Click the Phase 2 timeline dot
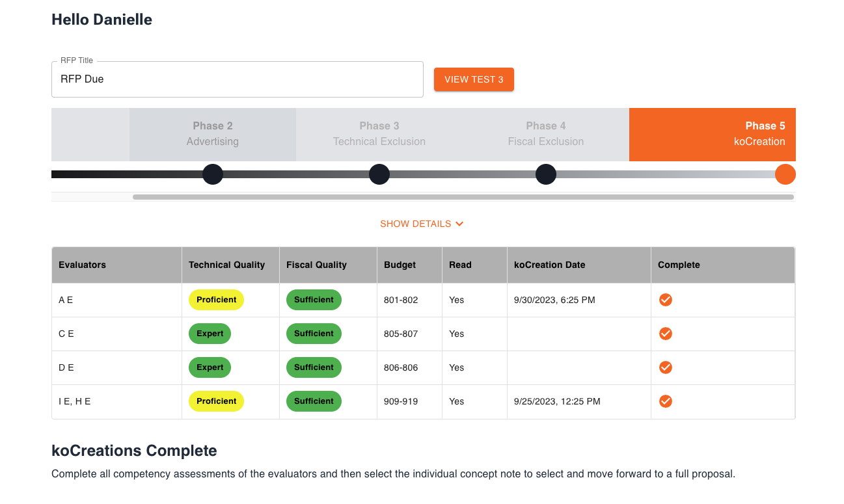Screen dimensions: 844x504 point(213,174)
